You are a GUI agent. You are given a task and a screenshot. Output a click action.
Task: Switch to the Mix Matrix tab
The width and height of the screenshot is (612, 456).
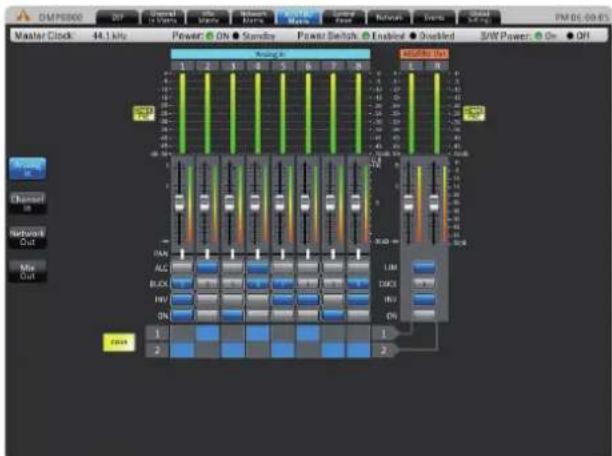[x=208, y=17]
